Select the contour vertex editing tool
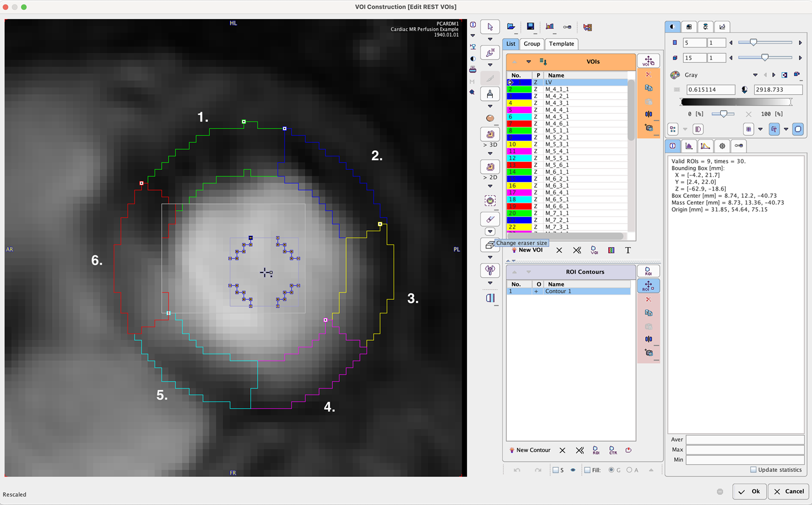The image size is (812, 505). point(490,53)
